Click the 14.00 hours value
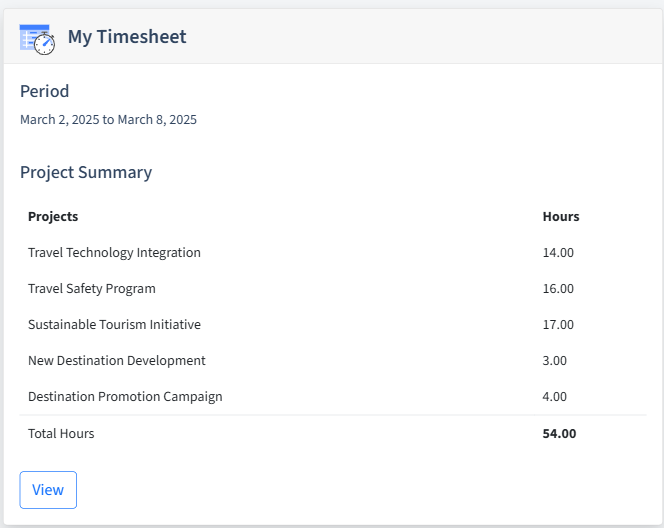This screenshot has height=528, width=664. coord(558,252)
